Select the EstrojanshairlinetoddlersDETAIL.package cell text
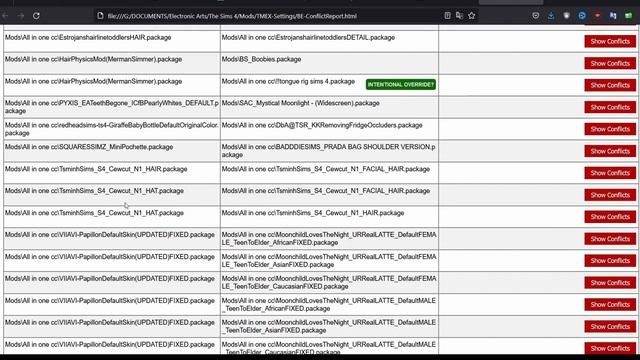The height and width of the screenshot is (360, 640). pyautogui.click(x=308, y=38)
